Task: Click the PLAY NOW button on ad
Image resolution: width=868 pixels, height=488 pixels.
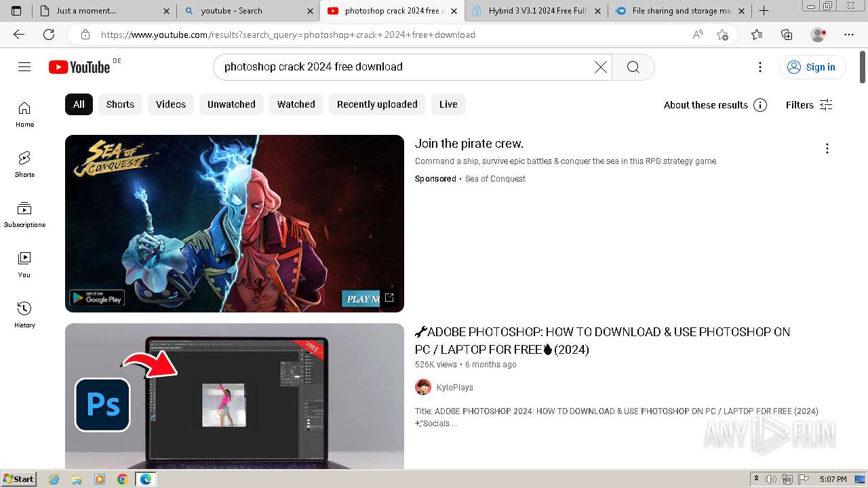Action: (361, 298)
